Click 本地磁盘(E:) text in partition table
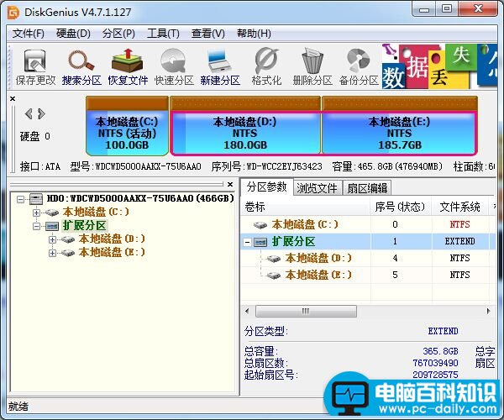 pyautogui.click(x=318, y=275)
